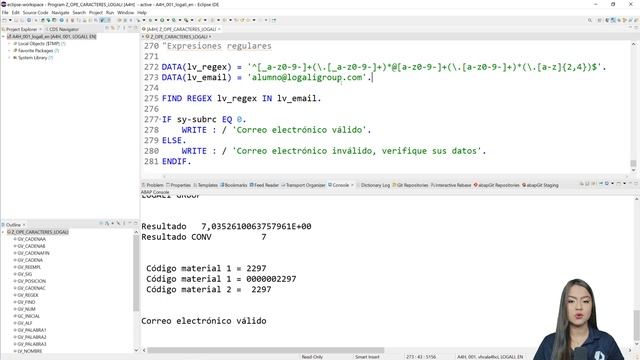Select the Z_OPE_CARACTERES_LOGALI editor tab

click(x=181, y=29)
